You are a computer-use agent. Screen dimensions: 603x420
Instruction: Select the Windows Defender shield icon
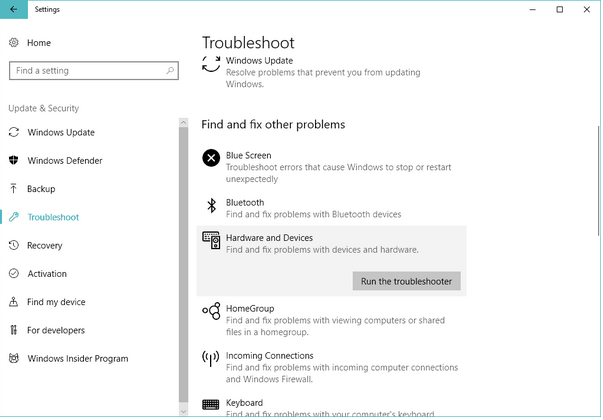point(14,160)
